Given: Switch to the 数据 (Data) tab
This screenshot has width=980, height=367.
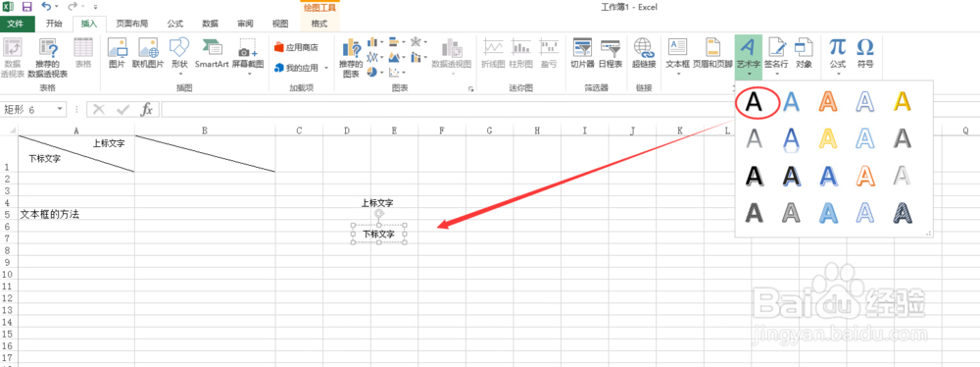Looking at the screenshot, I should click(x=210, y=24).
